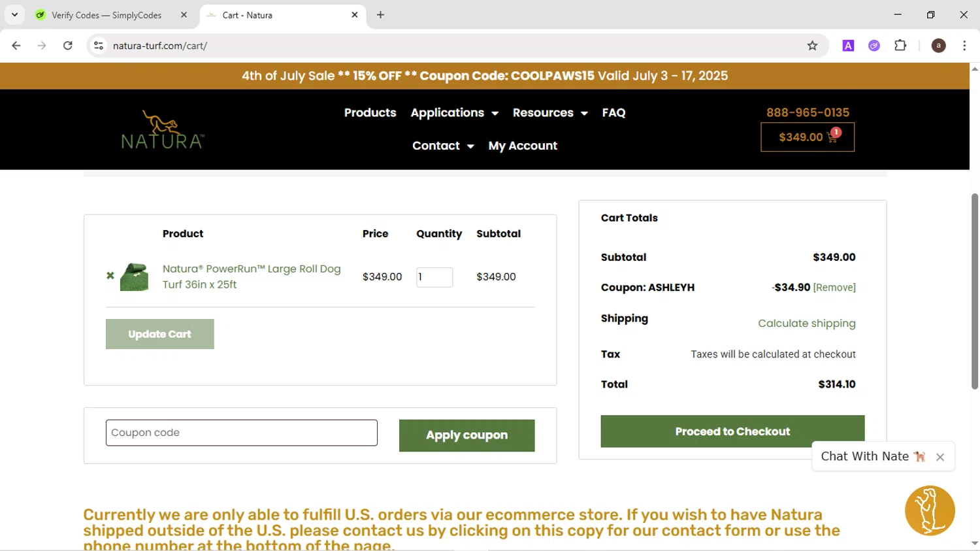Click the Apply coupon button
This screenshot has height=551, width=980.
click(467, 435)
